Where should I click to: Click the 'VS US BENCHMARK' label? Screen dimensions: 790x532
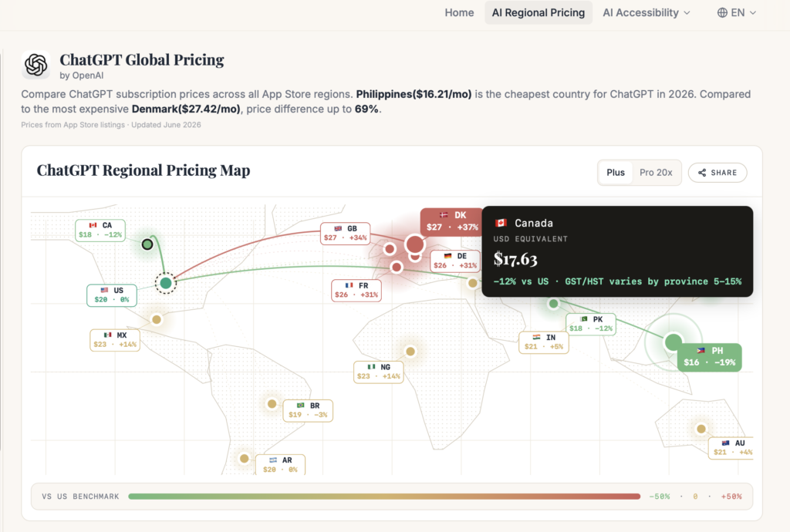coord(80,497)
